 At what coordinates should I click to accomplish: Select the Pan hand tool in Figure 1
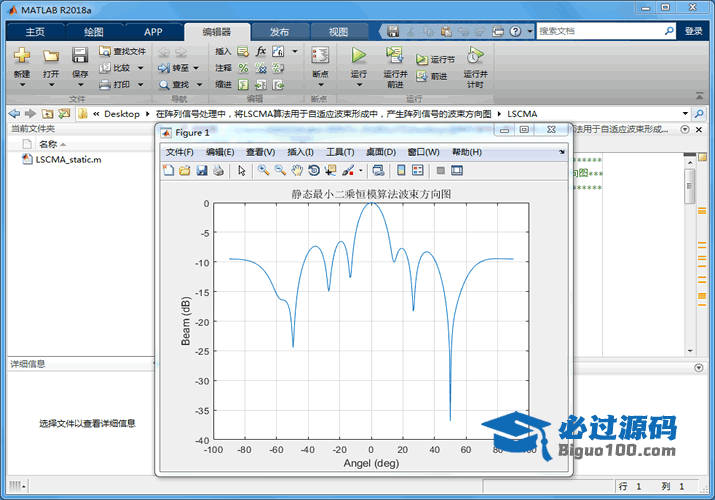pyautogui.click(x=297, y=170)
